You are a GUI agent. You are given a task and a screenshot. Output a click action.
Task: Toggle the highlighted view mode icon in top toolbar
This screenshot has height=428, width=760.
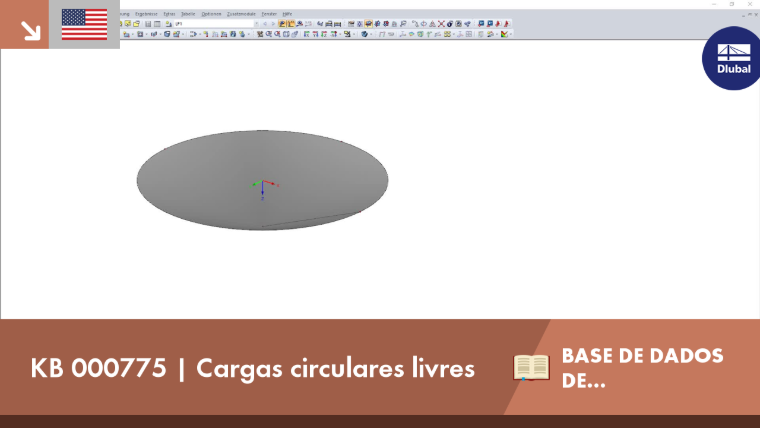[368, 24]
